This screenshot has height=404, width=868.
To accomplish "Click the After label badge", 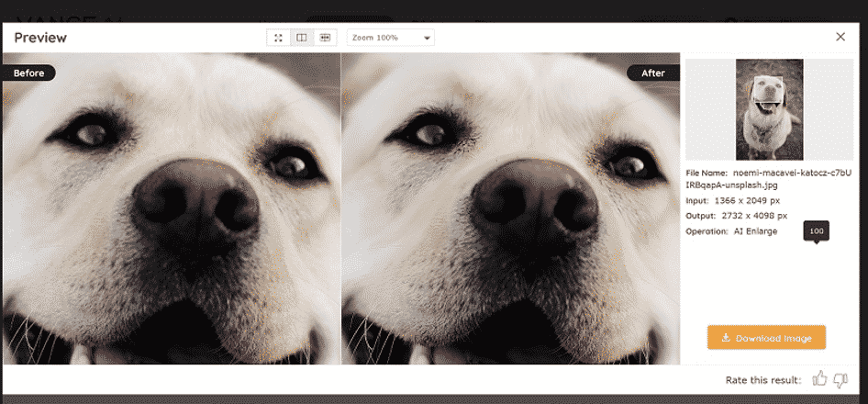I will point(653,73).
